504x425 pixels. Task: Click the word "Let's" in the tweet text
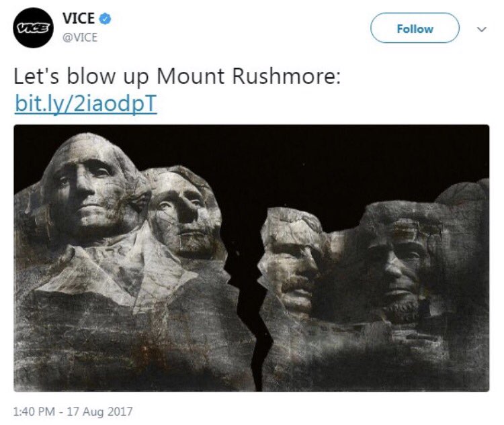tap(36, 76)
